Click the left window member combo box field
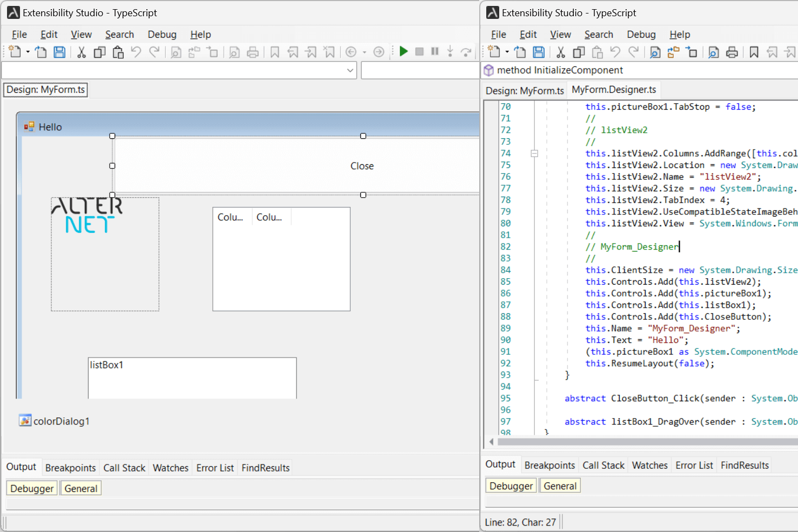Image resolution: width=798 pixels, height=532 pixels. (420, 70)
